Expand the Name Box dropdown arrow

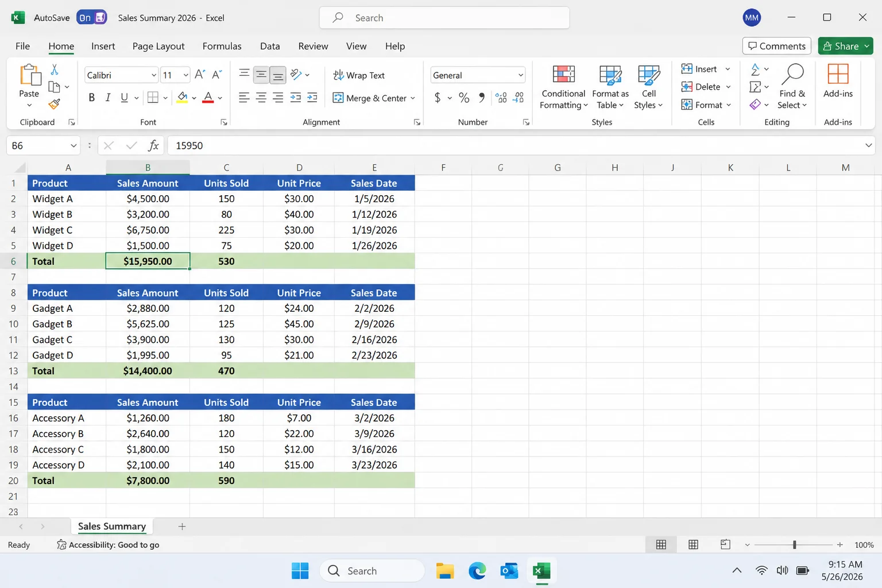[x=73, y=146]
